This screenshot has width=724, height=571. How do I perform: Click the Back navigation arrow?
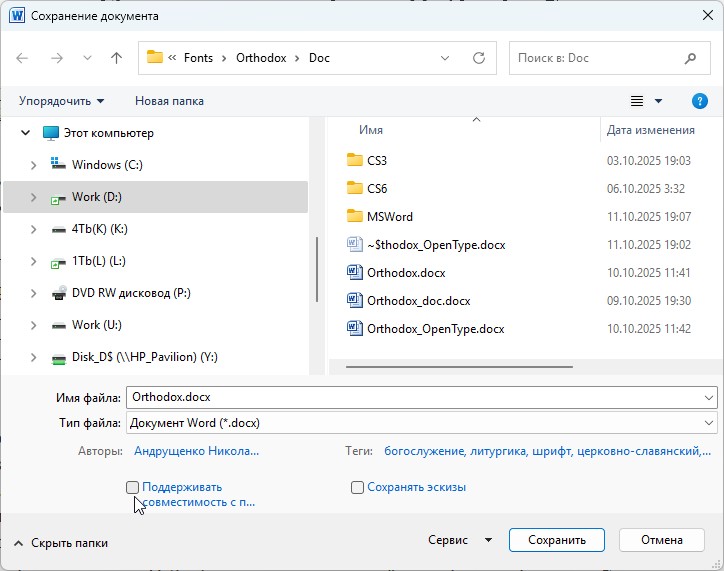pyautogui.click(x=23, y=58)
